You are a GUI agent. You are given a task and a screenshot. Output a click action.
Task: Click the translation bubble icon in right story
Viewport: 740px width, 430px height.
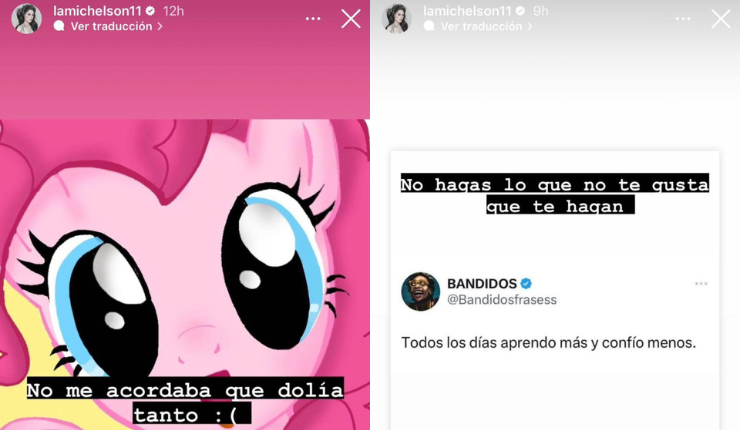(x=429, y=26)
